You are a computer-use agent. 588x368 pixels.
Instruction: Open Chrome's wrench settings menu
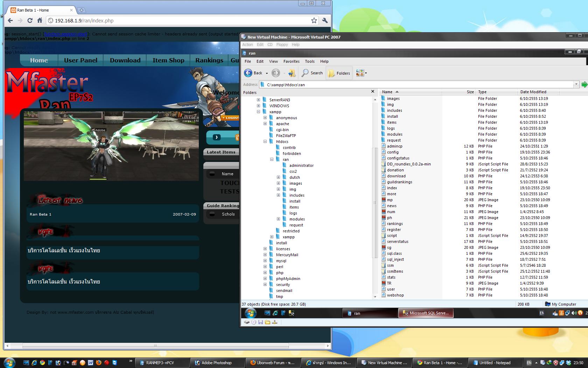point(325,21)
